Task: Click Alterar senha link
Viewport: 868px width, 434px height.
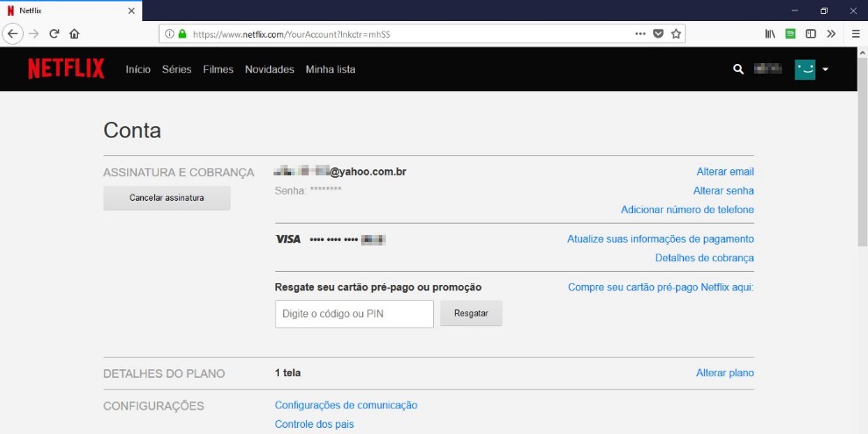Action: (723, 190)
